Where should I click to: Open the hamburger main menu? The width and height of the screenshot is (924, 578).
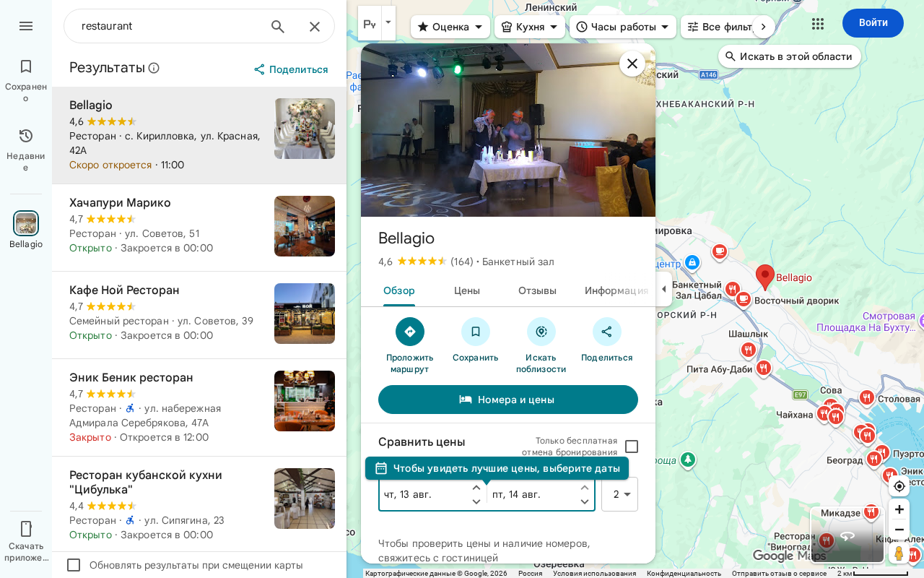click(26, 26)
